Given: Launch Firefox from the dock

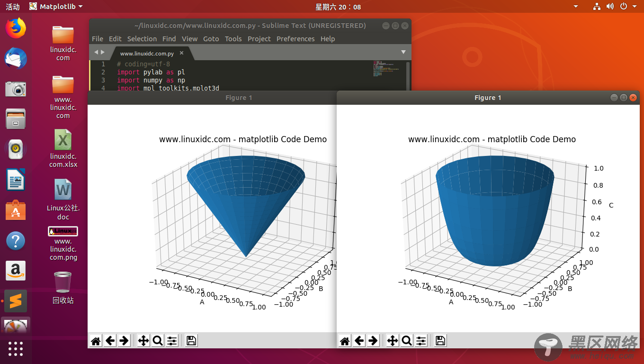Looking at the screenshot, I should tap(16, 28).
